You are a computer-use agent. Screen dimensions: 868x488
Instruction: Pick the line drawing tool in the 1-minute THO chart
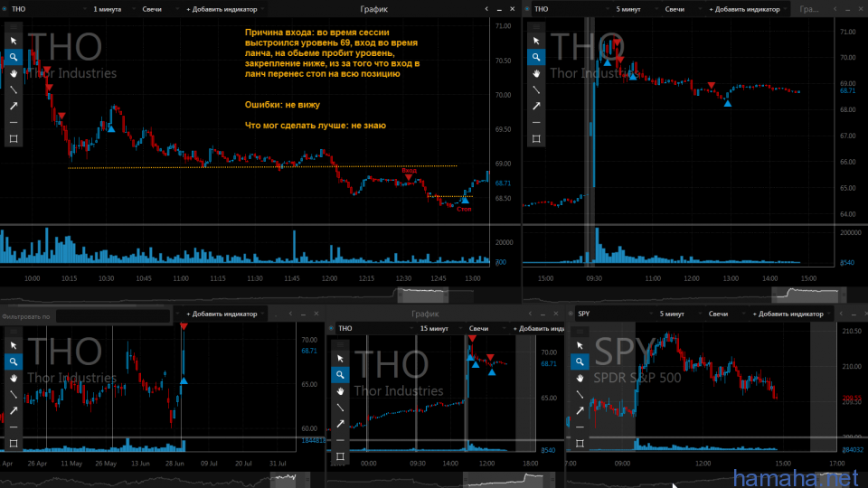pyautogui.click(x=14, y=89)
